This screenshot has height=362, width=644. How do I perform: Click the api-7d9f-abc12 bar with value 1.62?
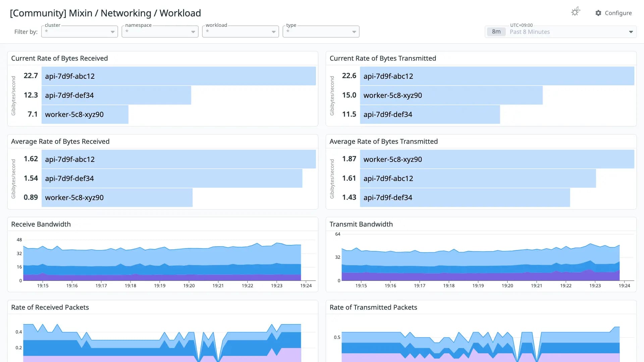tap(179, 159)
